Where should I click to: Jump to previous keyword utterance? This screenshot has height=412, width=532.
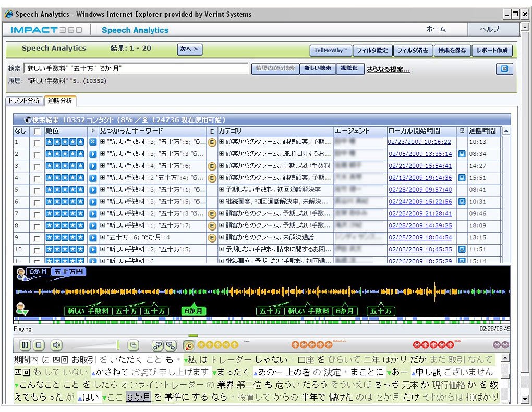pyautogui.click(x=158, y=345)
